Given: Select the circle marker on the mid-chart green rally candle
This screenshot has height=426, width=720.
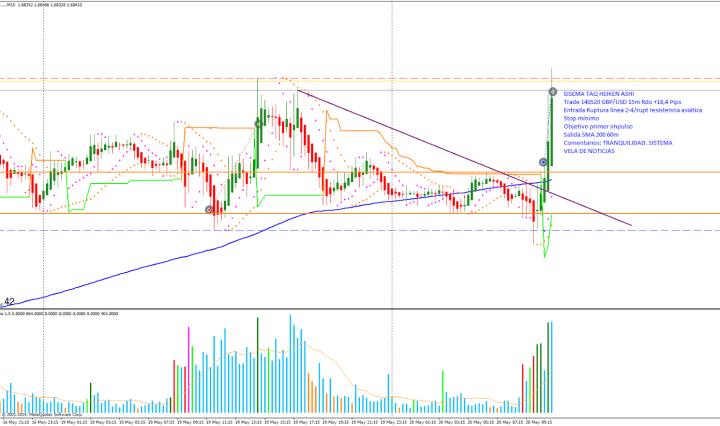Looking at the screenshot, I should (x=258, y=123).
